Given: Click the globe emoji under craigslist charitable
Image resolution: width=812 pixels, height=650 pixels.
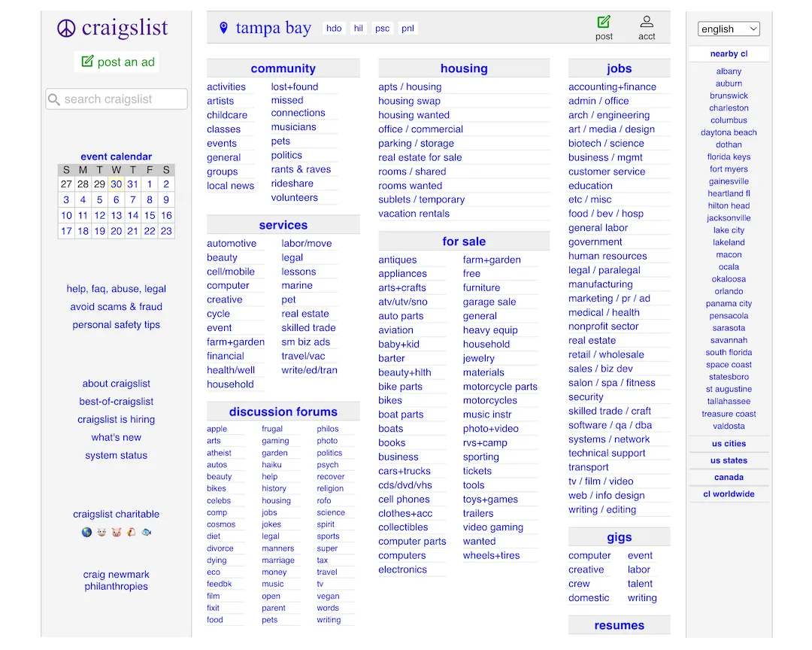Looking at the screenshot, I should [86, 532].
